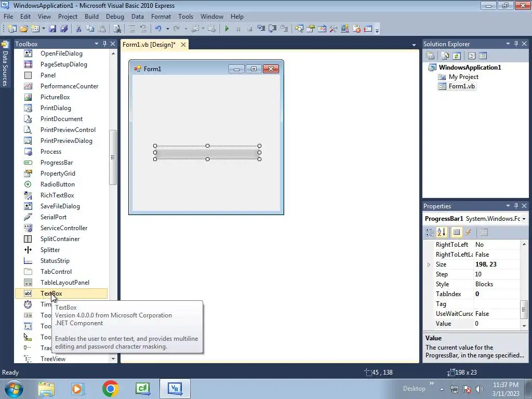Image resolution: width=532 pixels, height=399 pixels.
Task: Open the Undo history dropdown arrow
Action: [x=168, y=29]
